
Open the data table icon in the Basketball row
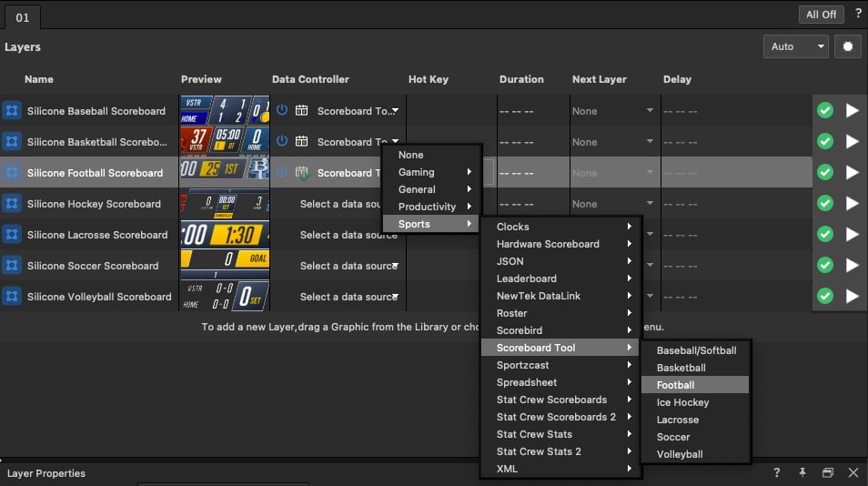pyautogui.click(x=302, y=141)
